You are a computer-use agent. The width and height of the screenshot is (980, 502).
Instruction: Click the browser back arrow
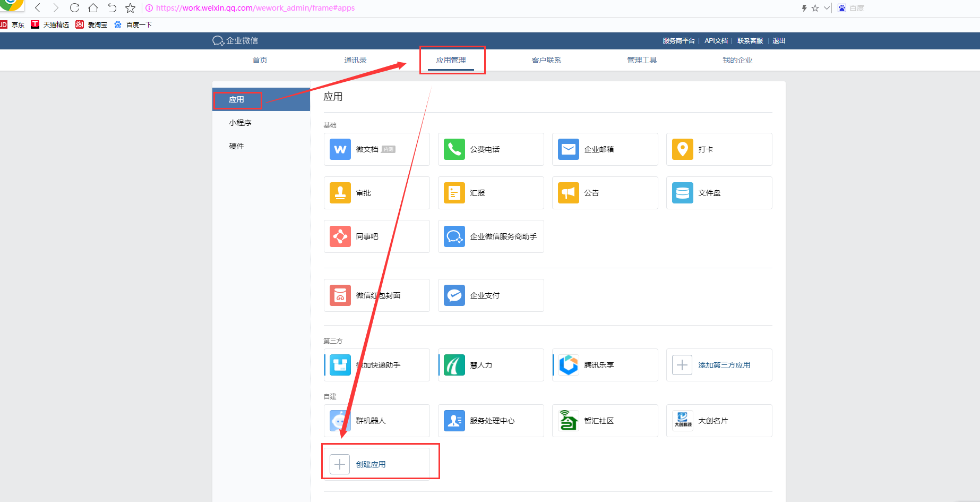(x=38, y=8)
